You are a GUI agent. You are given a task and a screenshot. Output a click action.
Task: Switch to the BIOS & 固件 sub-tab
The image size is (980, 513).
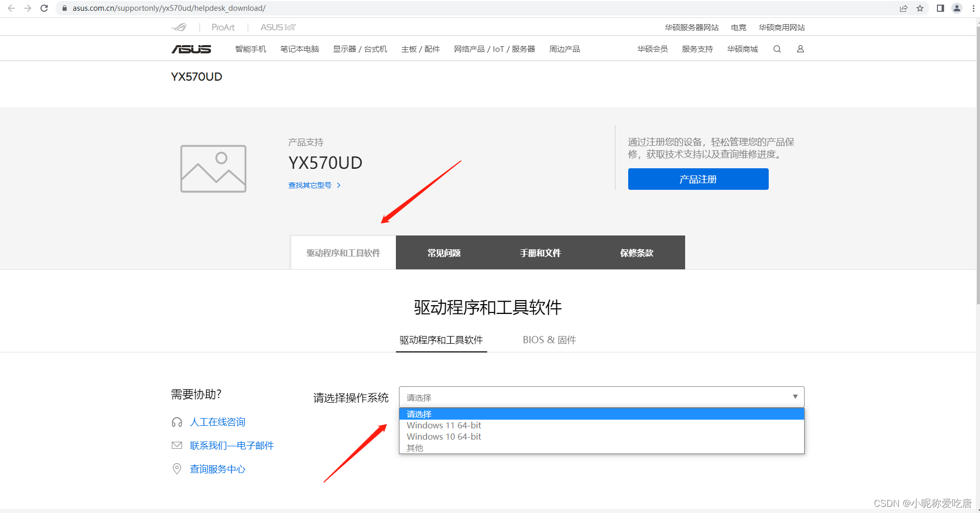point(549,340)
